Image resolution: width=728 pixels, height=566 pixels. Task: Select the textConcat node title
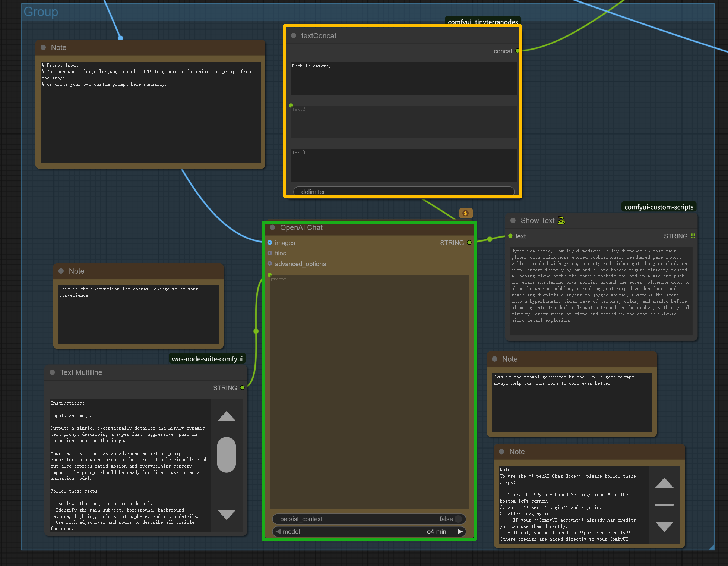[x=319, y=36]
